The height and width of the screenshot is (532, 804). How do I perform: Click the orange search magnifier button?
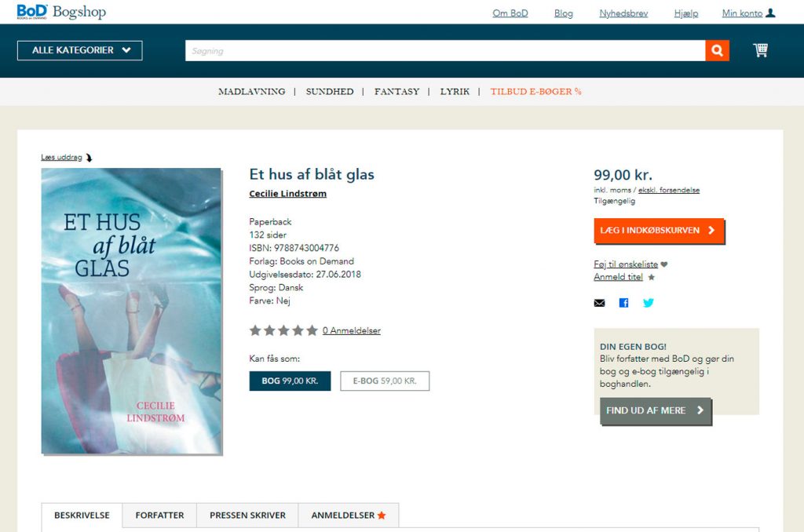click(x=717, y=51)
